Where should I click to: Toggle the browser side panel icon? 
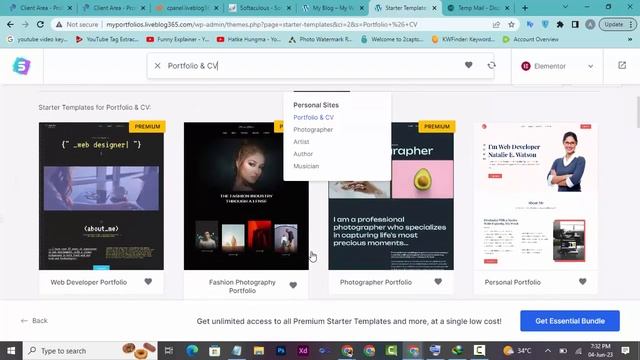coord(575,24)
